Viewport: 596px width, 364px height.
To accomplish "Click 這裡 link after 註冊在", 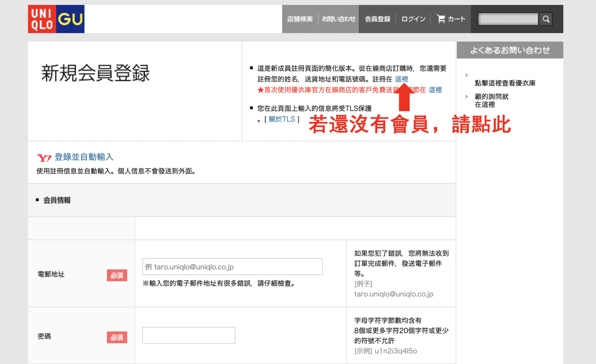I will point(401,79).
